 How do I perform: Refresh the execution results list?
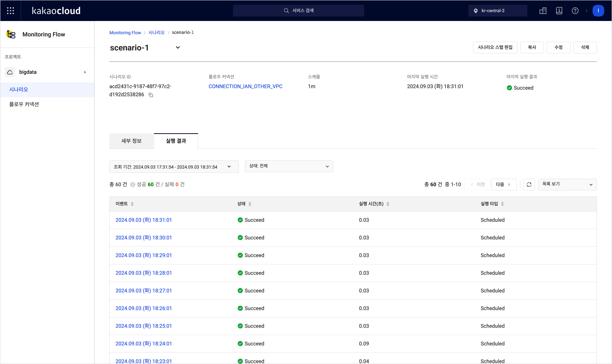[x=529, y=184]
